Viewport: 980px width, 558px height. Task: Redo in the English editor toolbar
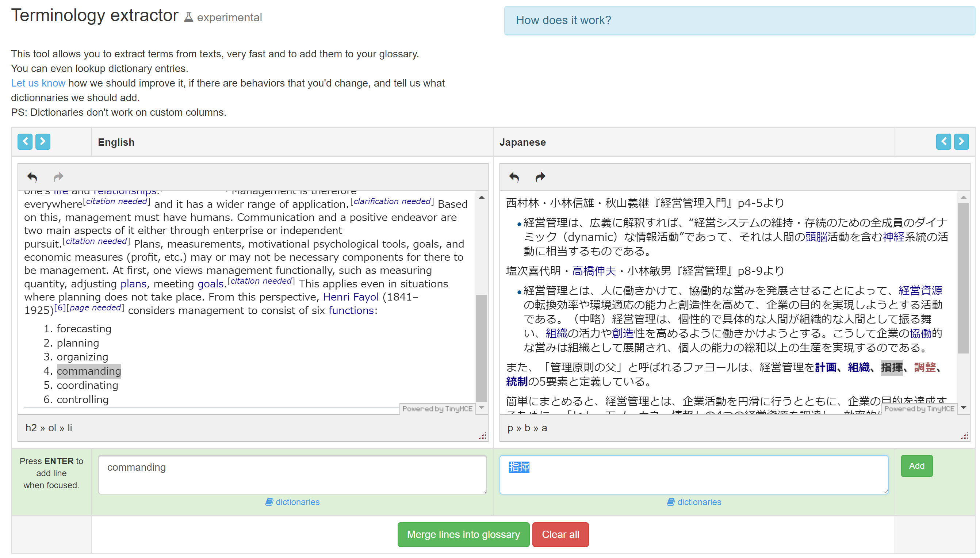click(x=58, y=177)
